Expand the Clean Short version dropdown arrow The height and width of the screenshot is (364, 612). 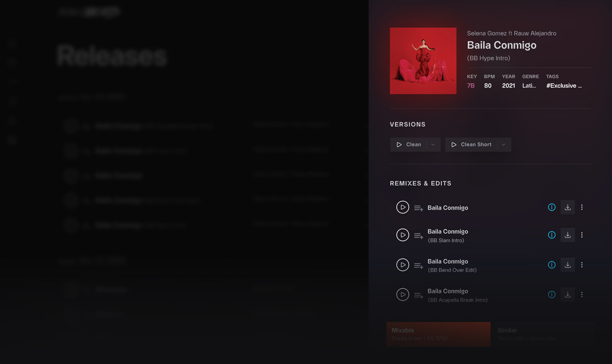coord(503,145)
